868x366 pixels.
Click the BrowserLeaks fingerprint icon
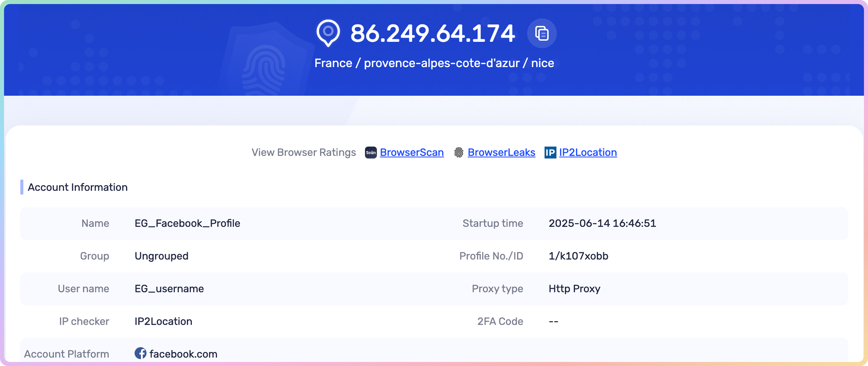459,152
